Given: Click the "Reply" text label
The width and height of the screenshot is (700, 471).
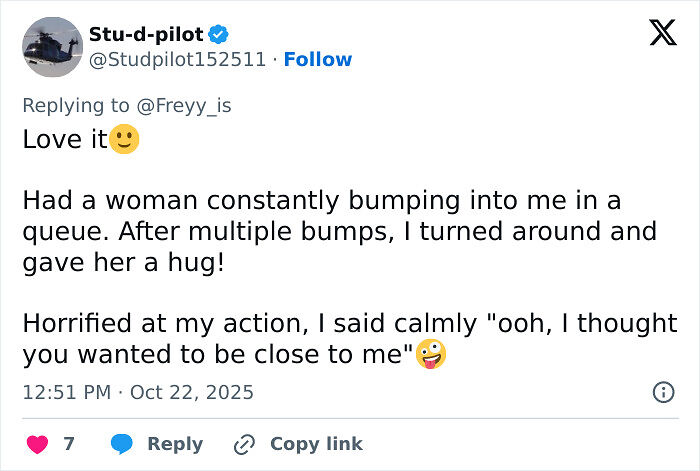Looking at the screenshot, I should [175, 444].
